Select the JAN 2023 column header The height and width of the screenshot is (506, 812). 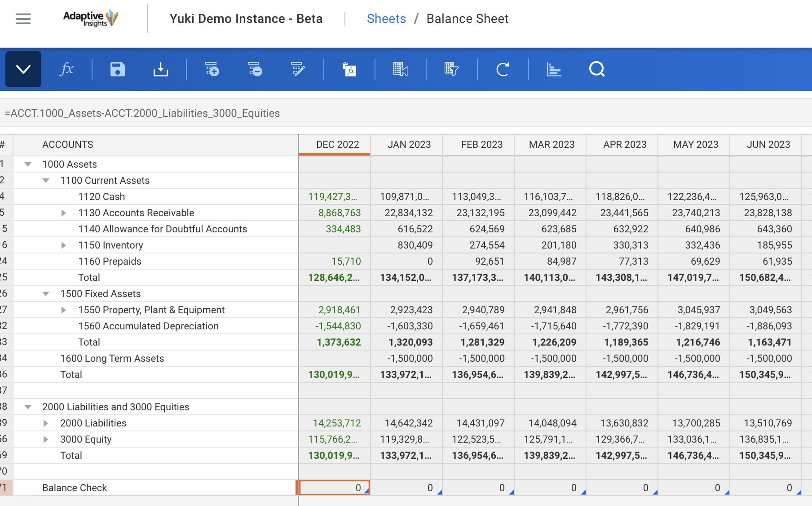point(409,145)
